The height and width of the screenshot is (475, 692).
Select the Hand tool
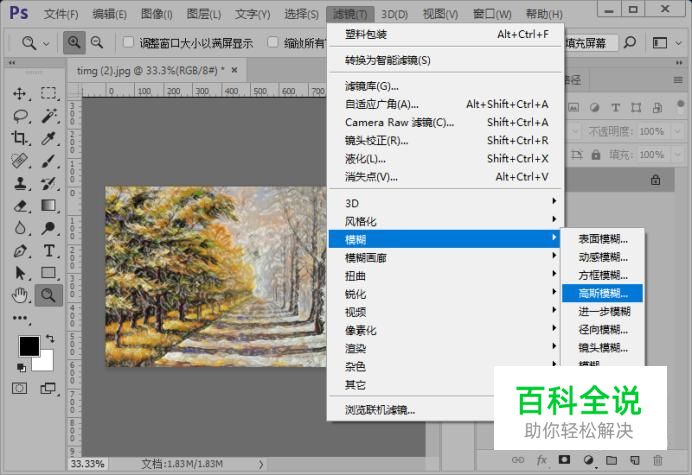20,295
